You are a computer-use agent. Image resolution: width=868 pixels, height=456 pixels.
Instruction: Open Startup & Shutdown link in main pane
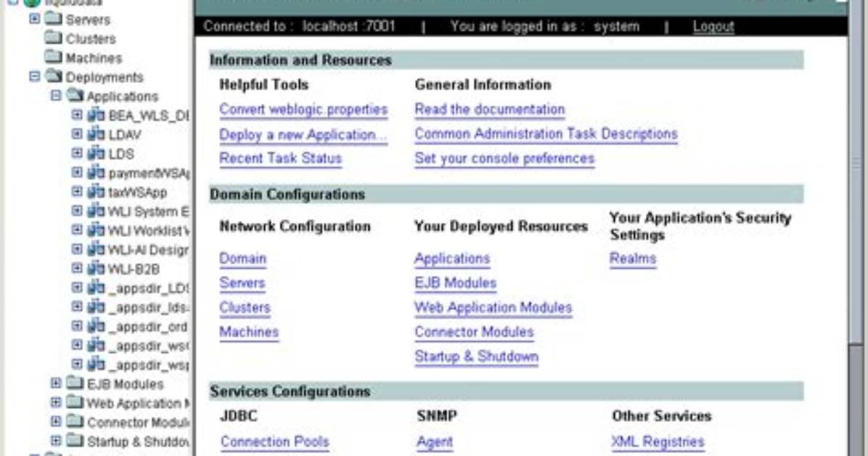[x=477, y=357]
